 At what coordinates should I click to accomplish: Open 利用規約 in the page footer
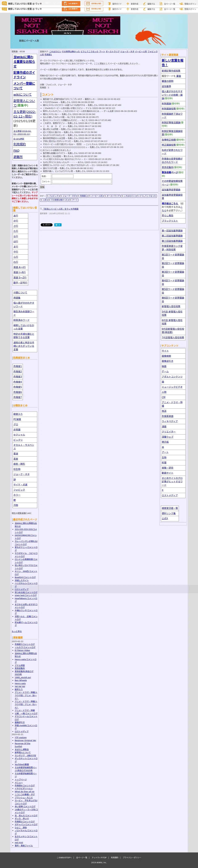pyautogui.click(x=115, y=858)
